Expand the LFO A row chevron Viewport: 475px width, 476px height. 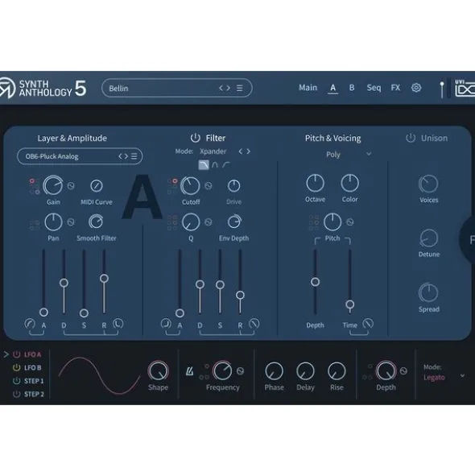pyautogui.click(x=6, y=354)
